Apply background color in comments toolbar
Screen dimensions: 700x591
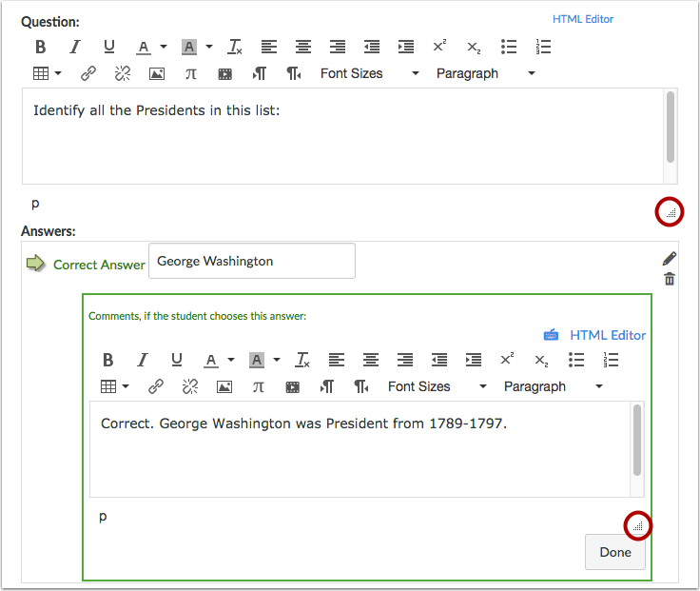[x=257, y=360]
